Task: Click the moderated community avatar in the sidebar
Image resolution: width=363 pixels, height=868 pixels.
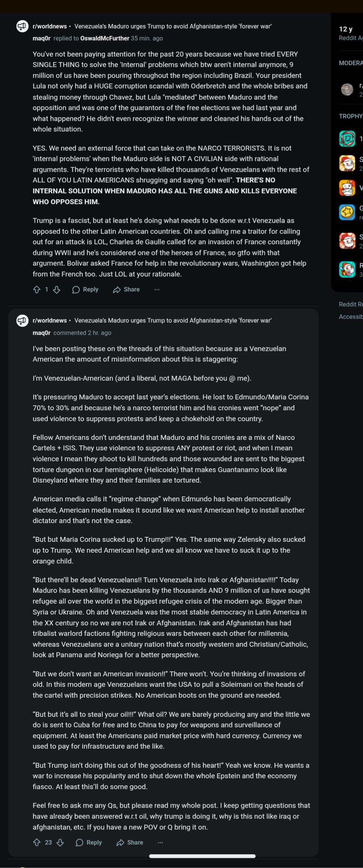Action: coord(347,89)
